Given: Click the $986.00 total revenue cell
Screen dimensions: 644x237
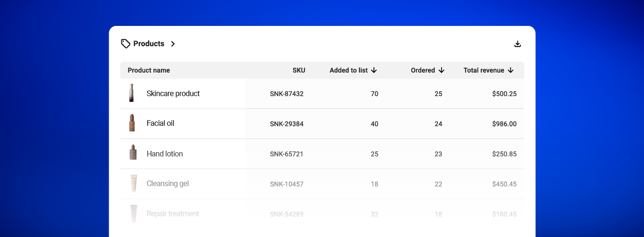Looking at the screenshot, I should tap(504, 124).
